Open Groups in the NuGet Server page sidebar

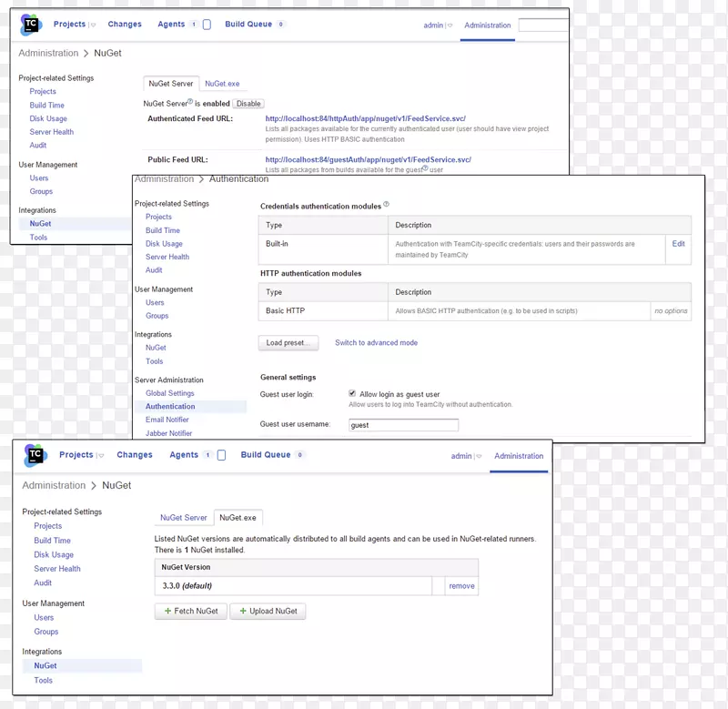(41, 191)
